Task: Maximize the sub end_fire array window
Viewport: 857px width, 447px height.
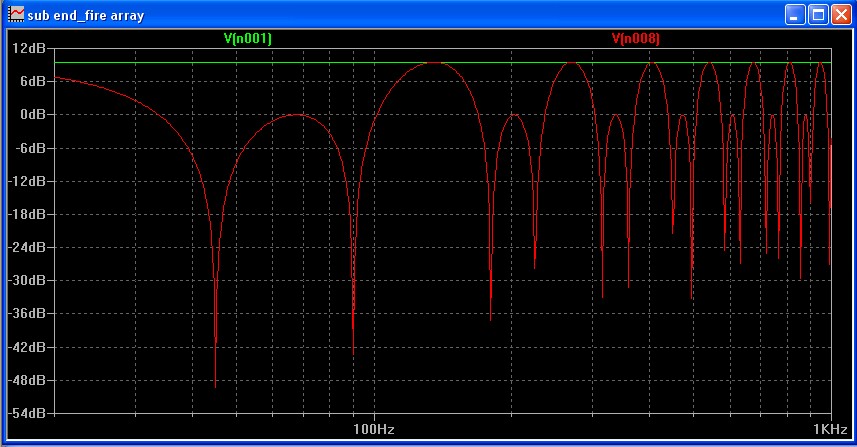Action: (x=818, y=15)
